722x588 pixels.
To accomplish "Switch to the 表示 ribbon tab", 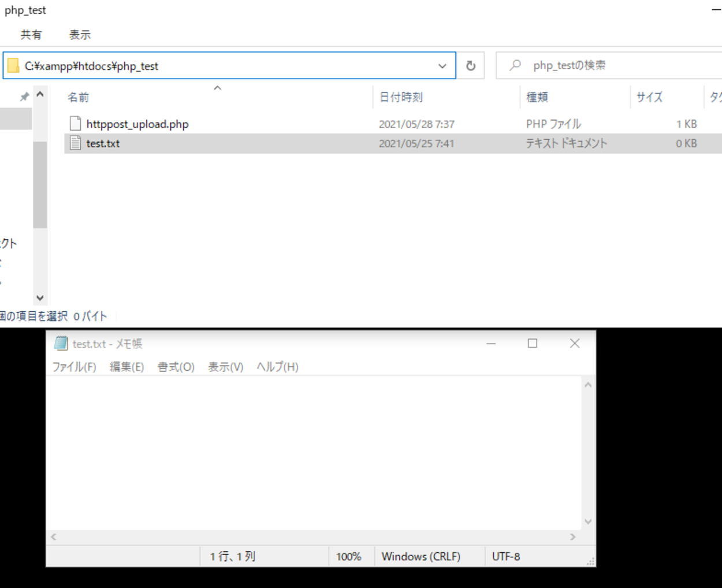I will click(x=80, y=35).
